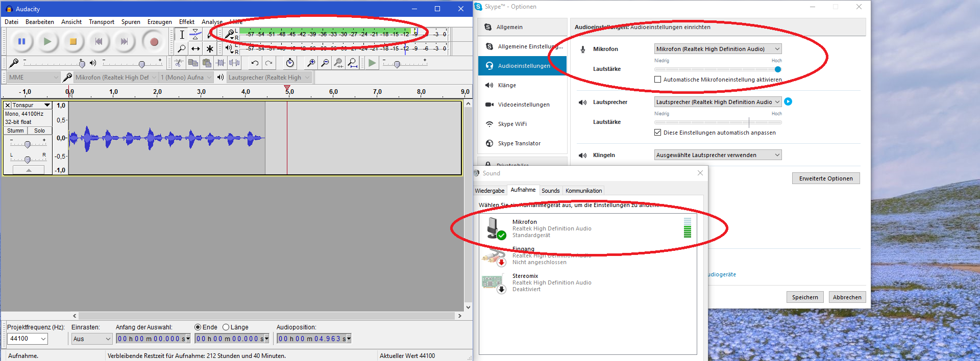Click the Copy icon in edit toolbar
The image size is (980, 361).
193,63
